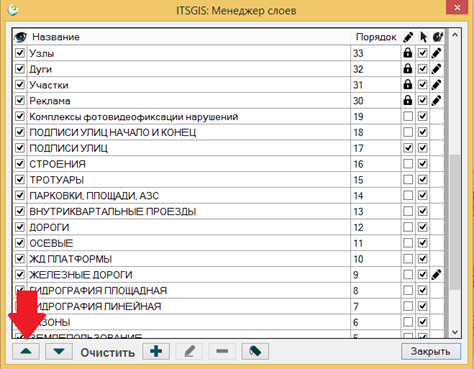
Task: Select the ГИДРОГРАФИЯ ПЛОЩАДНАЯ layer name
Action: tap(98, 291)
